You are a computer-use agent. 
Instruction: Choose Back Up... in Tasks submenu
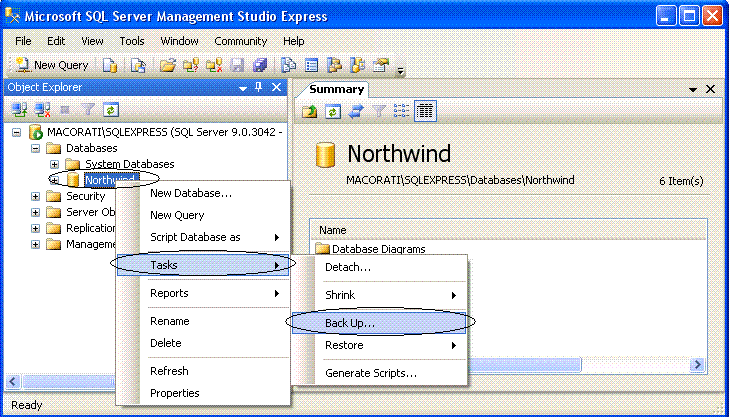click(x=379, y=323)
